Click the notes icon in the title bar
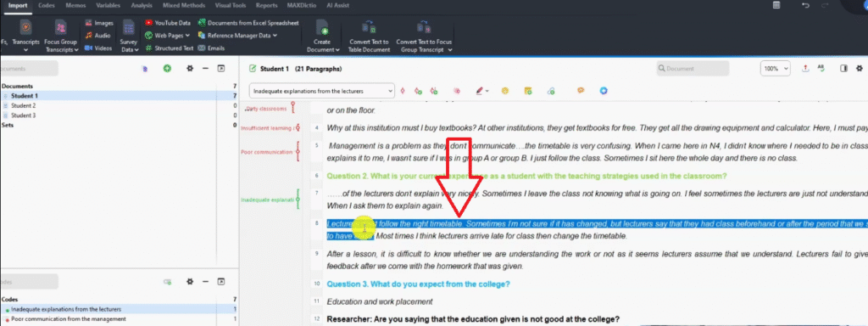 coord(776,5)
